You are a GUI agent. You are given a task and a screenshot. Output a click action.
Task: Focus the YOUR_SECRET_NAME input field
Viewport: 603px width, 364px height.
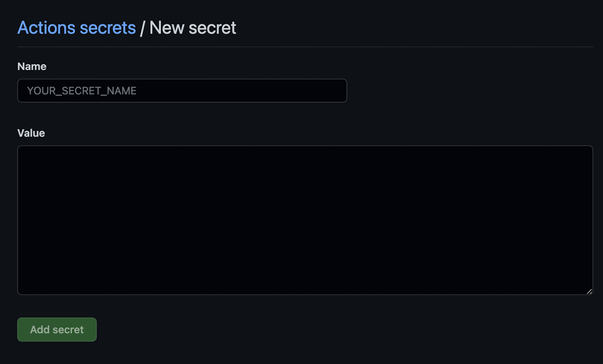[x=182, y=91]
